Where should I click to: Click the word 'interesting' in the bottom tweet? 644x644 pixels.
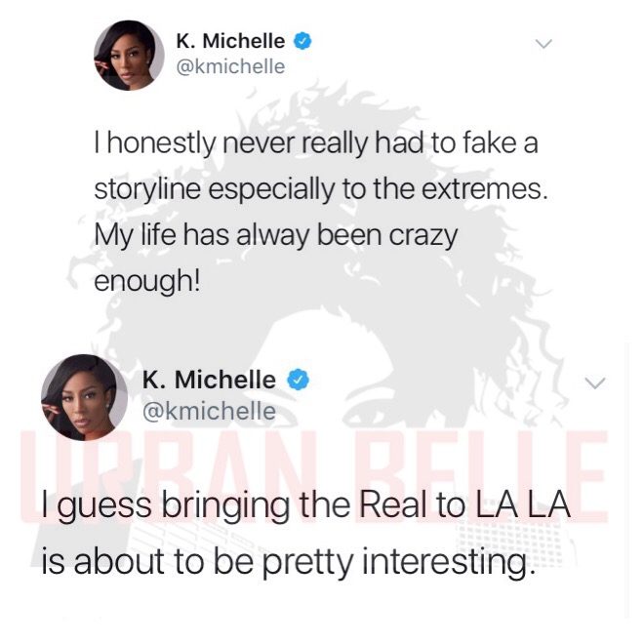click(x=445, y=562)
